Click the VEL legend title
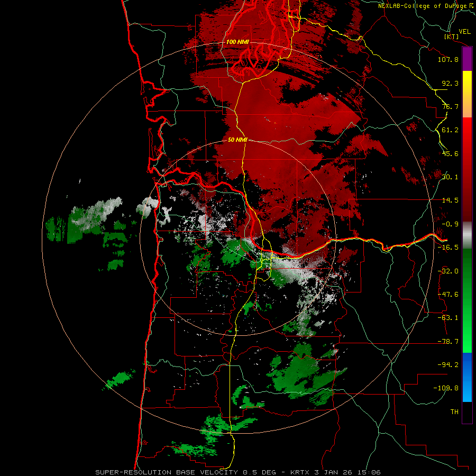 (464, 32)
